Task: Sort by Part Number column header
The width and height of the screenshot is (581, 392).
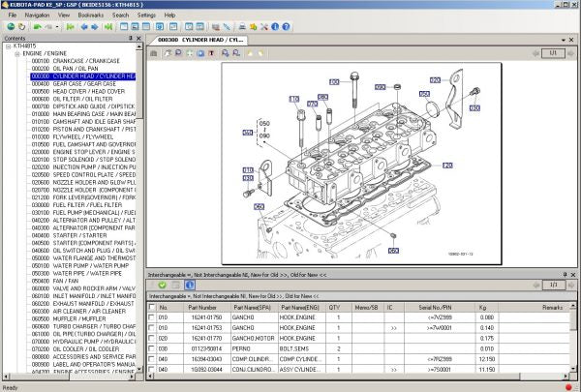Action: pyautogui.click(x=200, y=306)
